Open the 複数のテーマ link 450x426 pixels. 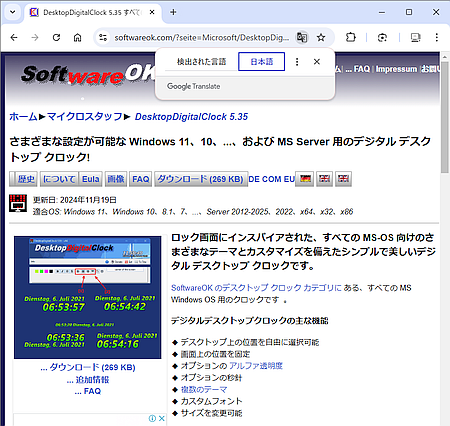[x=204, y=389]
